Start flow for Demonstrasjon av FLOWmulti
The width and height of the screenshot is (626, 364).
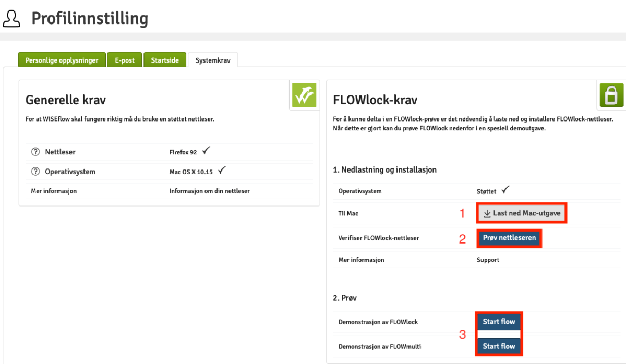pos(499,346)
